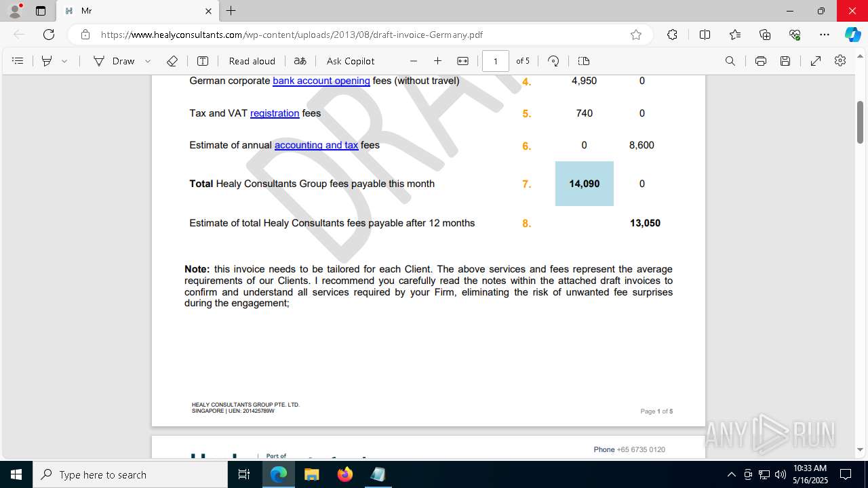Open a new browser tab
Viewport: 868px width, 488px height.
click(231, 11)
